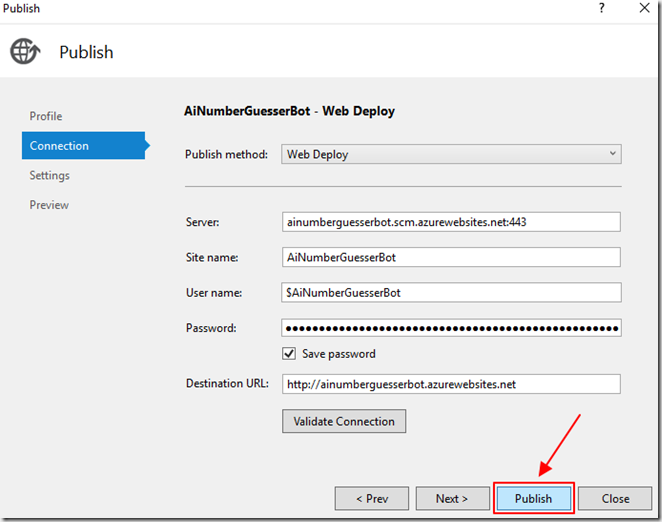
Task: Click the Close button
Action: [x=615, y=499]
